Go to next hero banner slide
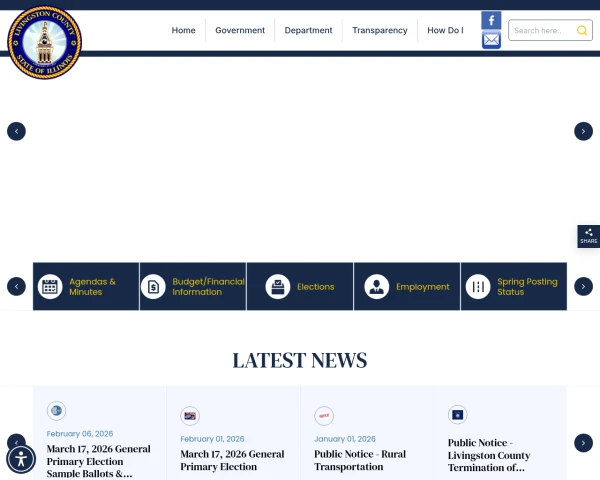Image resolution: width=600 pixels, height=480 pixels. pyautogui.click(x=583, y=131)
